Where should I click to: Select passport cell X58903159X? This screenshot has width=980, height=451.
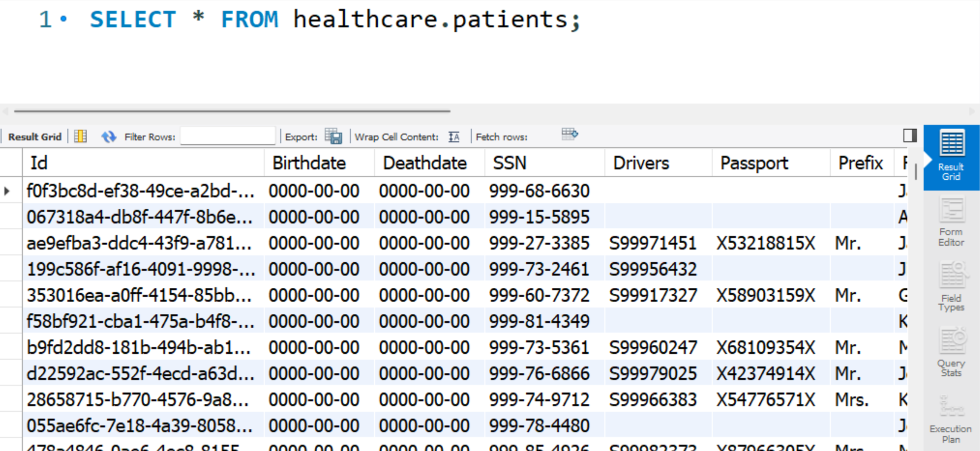(765, 295)
